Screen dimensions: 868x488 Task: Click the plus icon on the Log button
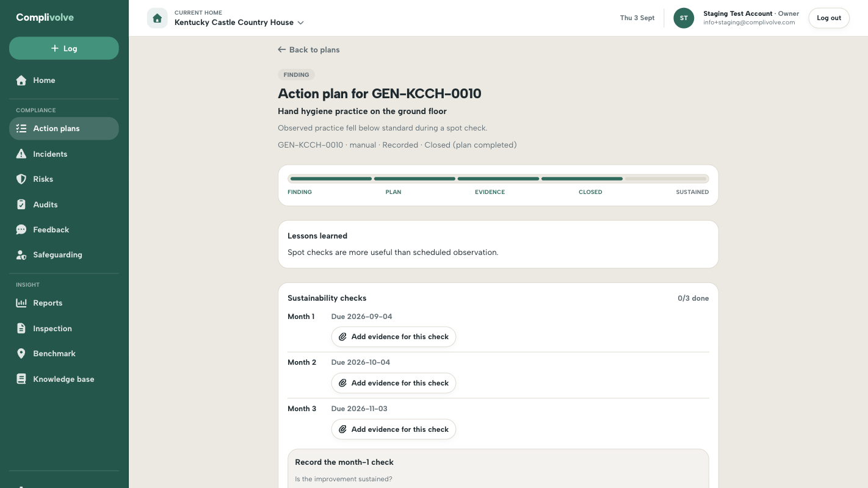pos(55,48)
